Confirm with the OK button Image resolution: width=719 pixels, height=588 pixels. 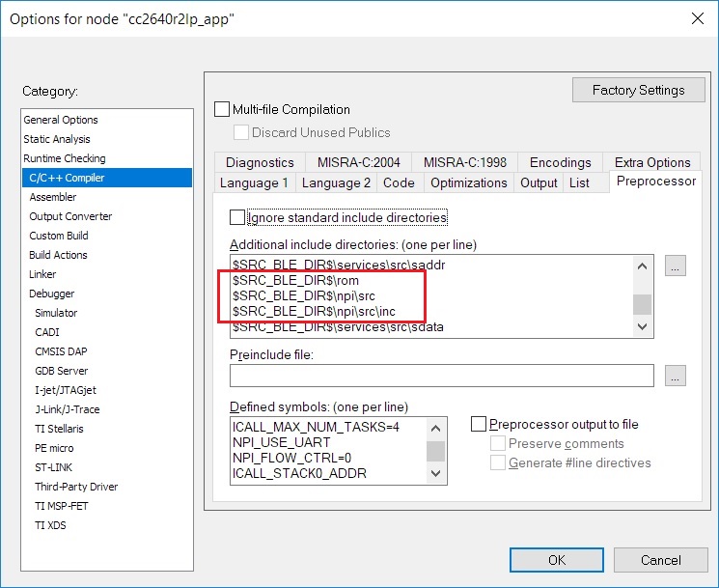point(556,560)
